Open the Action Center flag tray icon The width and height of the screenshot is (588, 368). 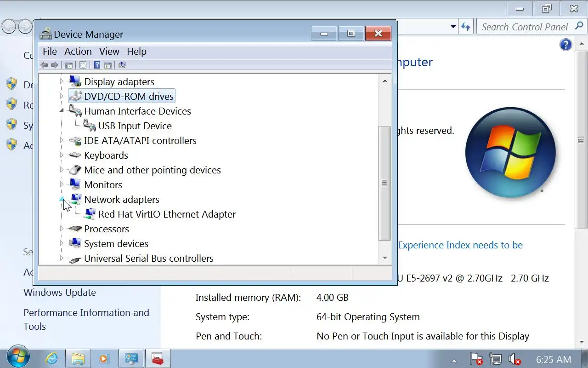pos(476,359)
